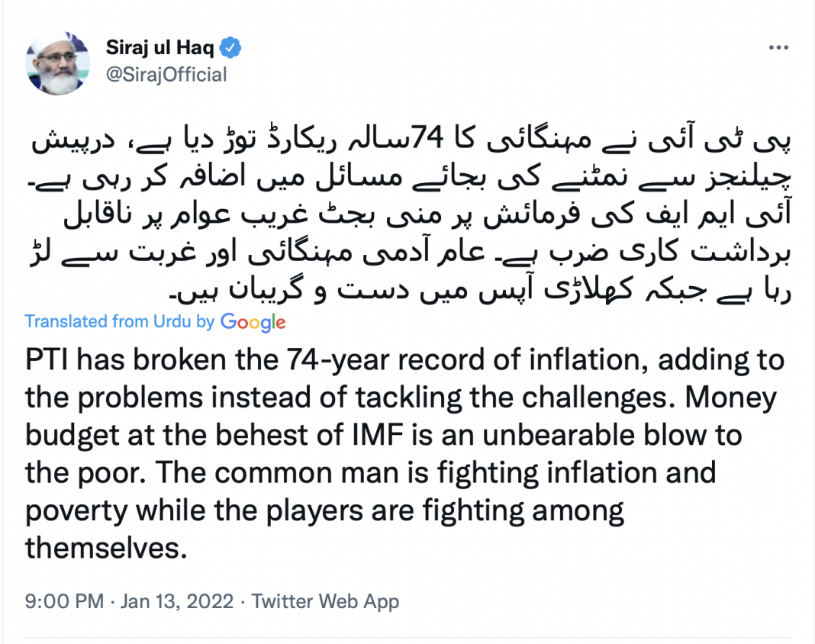Image resolution: width=815 pixels, height=644 pixels.
Task: Open the tweet's three-dot more options menu
Action: (777, 48)
